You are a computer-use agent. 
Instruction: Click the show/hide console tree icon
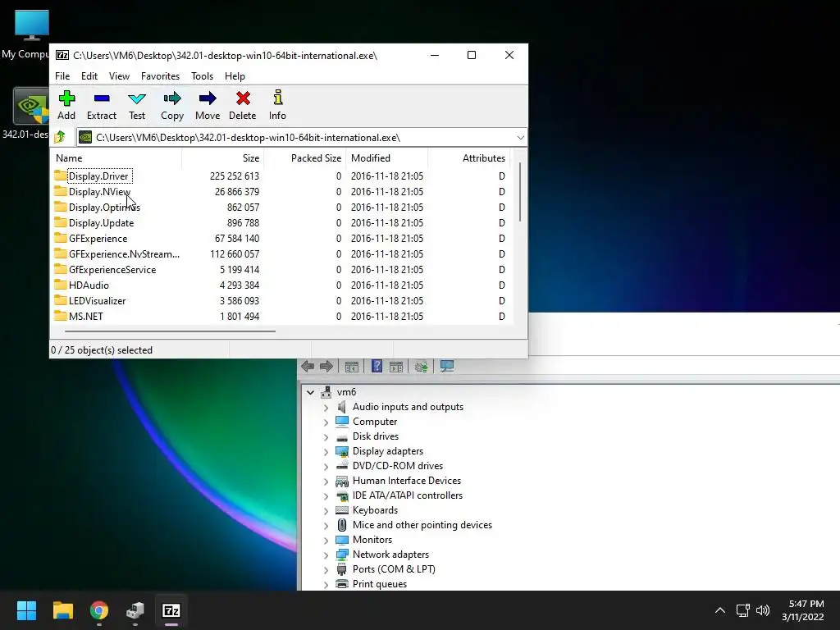tap(352, 367)
